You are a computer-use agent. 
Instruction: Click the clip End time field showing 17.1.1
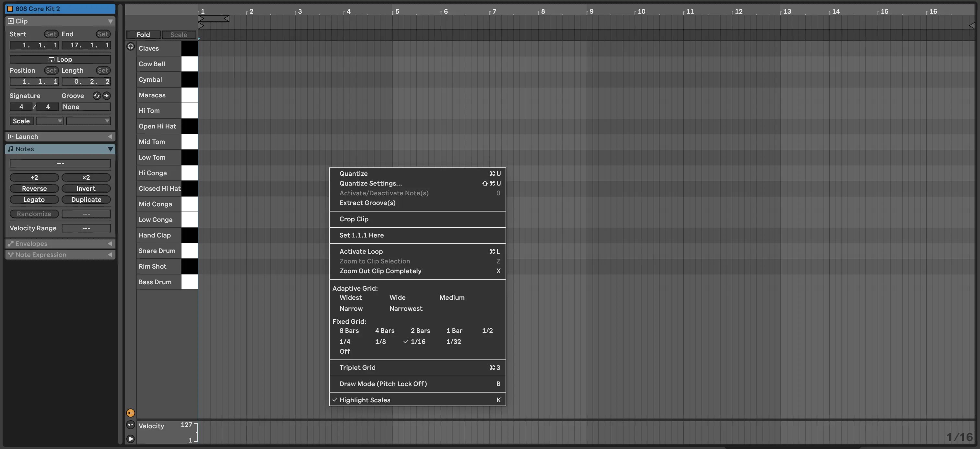[86, 45]
